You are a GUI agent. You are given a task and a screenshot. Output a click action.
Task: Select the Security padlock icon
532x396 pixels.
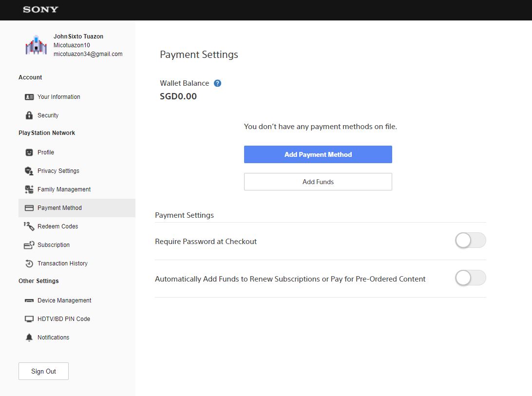(29, 115)
